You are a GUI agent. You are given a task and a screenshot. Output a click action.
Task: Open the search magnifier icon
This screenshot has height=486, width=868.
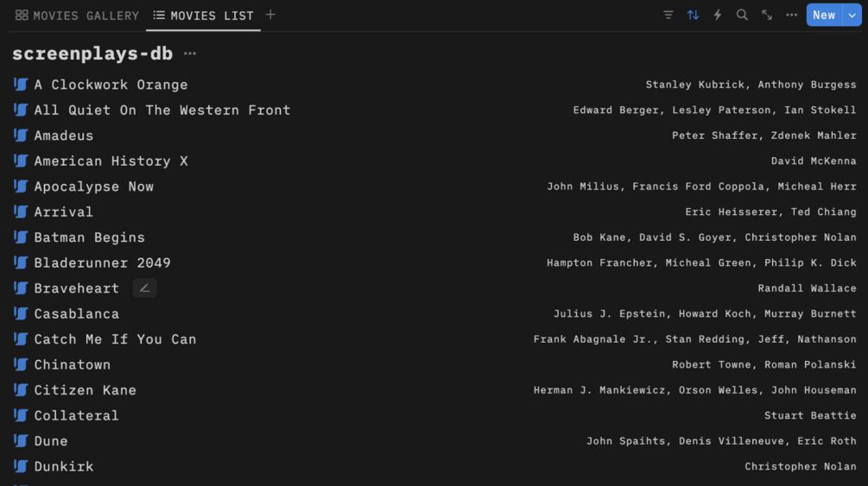[742, 15]
